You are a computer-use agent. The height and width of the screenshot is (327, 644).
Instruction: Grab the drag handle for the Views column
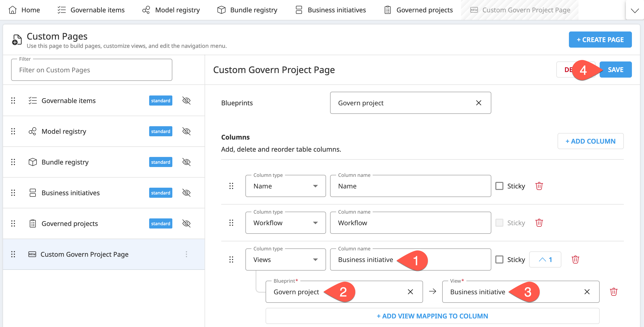click(x=231, y=259)
